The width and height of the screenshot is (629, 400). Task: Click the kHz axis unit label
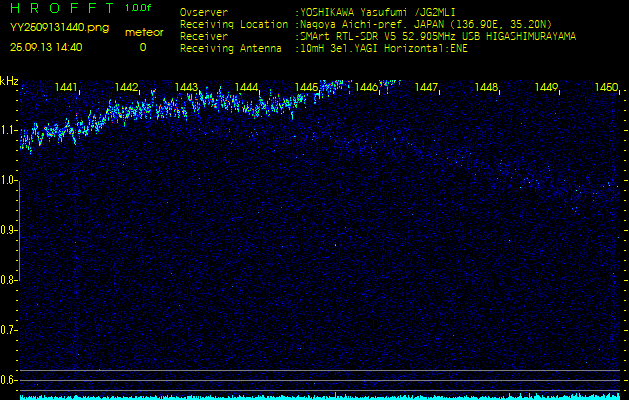pos(9,81)
